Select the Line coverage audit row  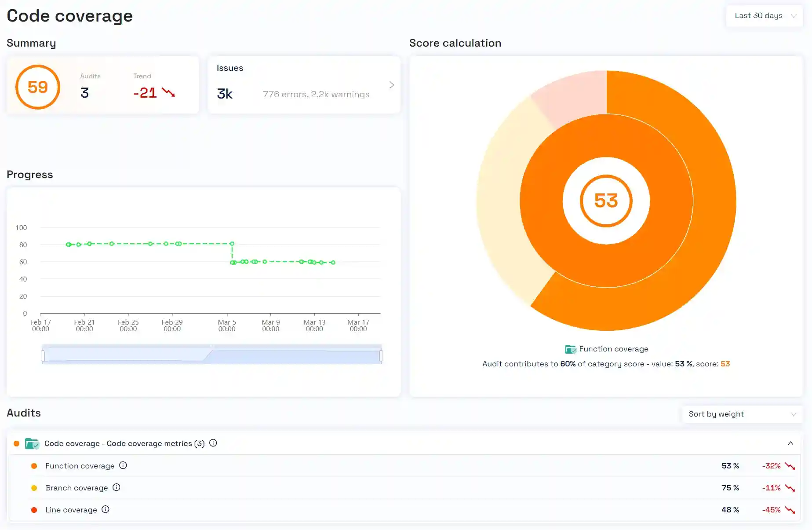click(71, 510)
